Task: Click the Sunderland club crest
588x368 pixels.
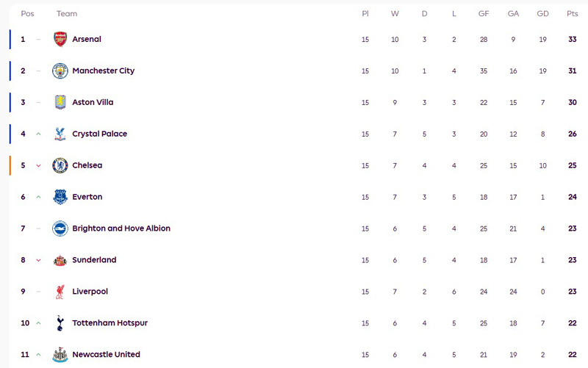Action: coord(60,260)
